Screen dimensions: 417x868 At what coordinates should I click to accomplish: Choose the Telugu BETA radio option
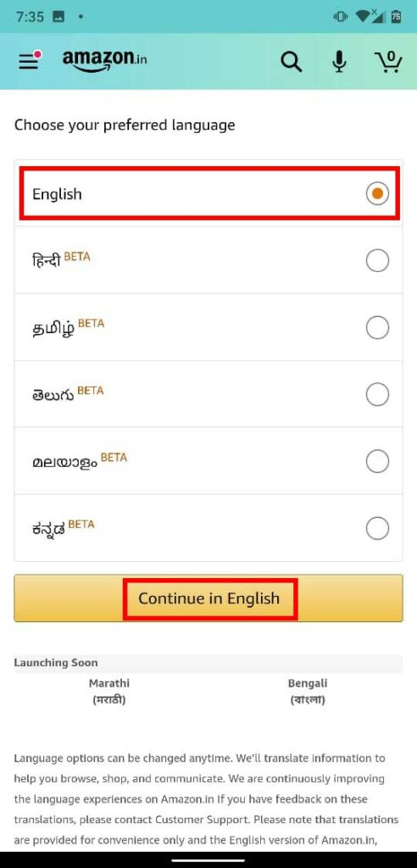coord(377,395)
